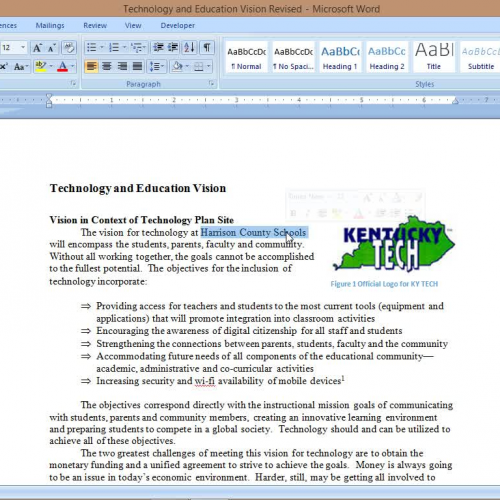Image resolution: width=500 pixels, height=500 pixels.
Task: Toggle the Align Text Left button
Action: 91,66
